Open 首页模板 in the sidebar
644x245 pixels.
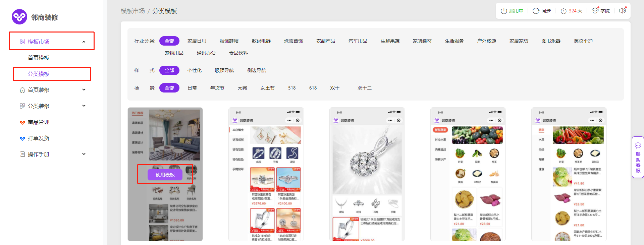point(39,58)
